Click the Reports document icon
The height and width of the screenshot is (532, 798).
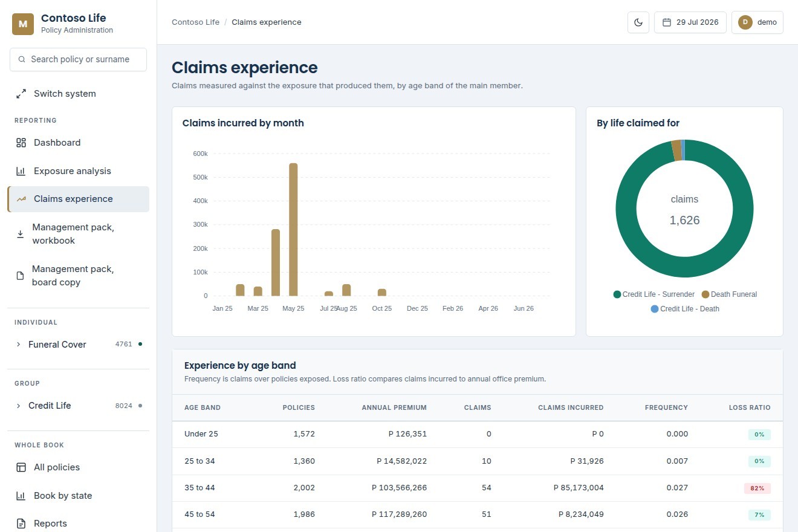(21, 524)
